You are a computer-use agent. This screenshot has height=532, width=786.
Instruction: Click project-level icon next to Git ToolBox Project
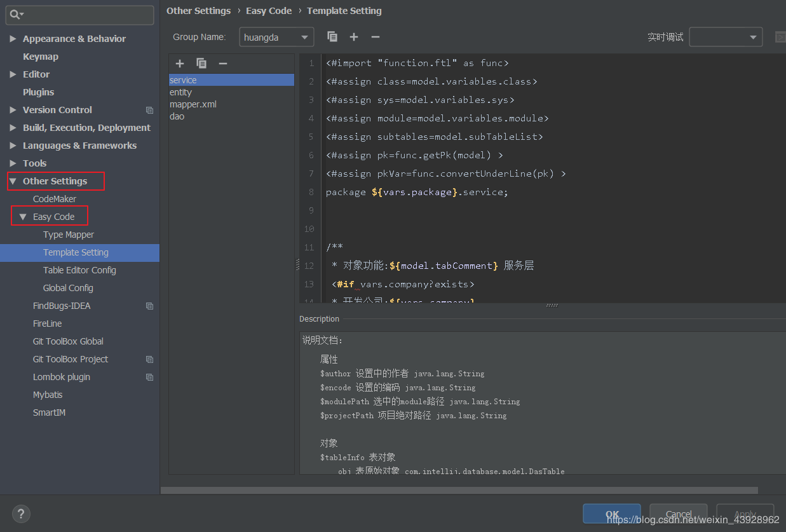(x=149, y=359)
